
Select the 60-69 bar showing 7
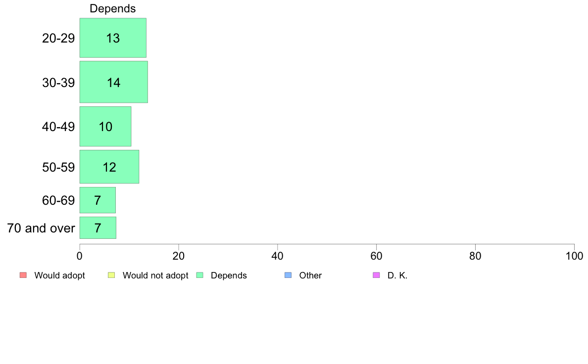(98, 200)
